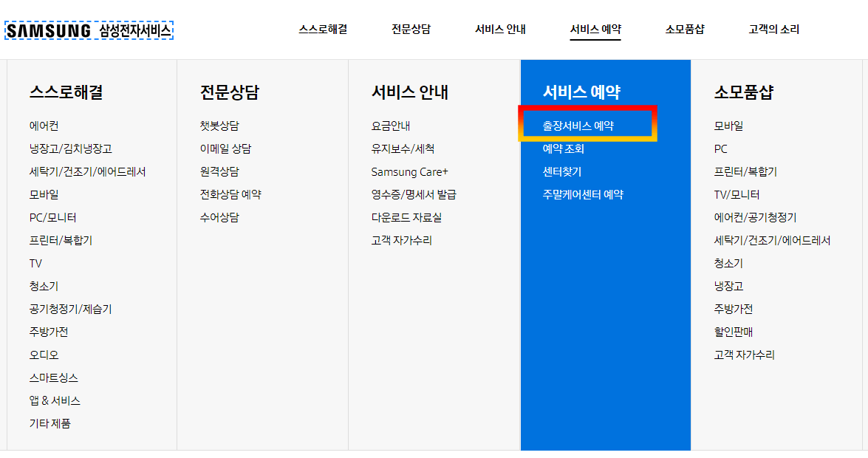
Task: Click the 스스로해결 column heading in dropdown panel
Action: click(66, 92)
